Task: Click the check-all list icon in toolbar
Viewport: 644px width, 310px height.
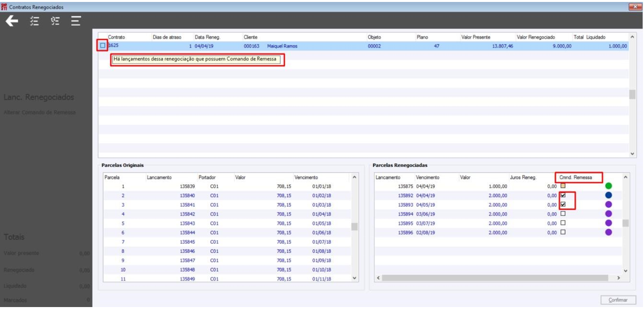Action: [34, 21]
